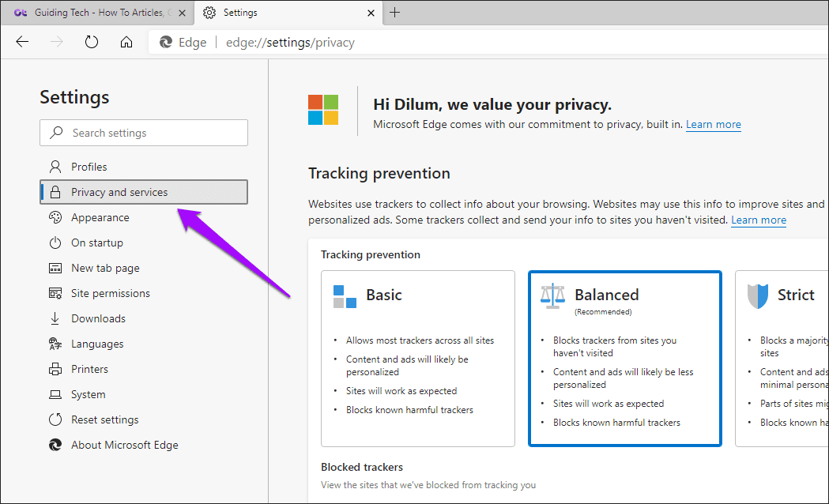Select the Basic tracking prevention card

(x=418, y=359)
